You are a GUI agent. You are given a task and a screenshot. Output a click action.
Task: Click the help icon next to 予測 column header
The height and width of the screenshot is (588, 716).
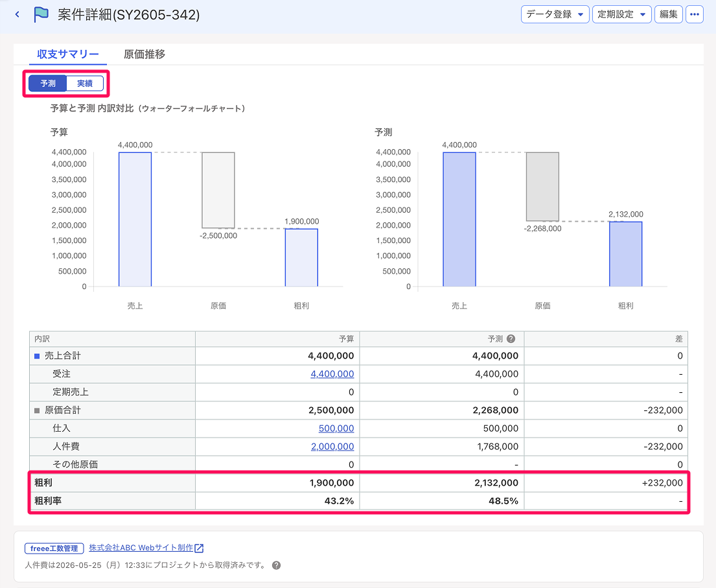click(511, 339)
